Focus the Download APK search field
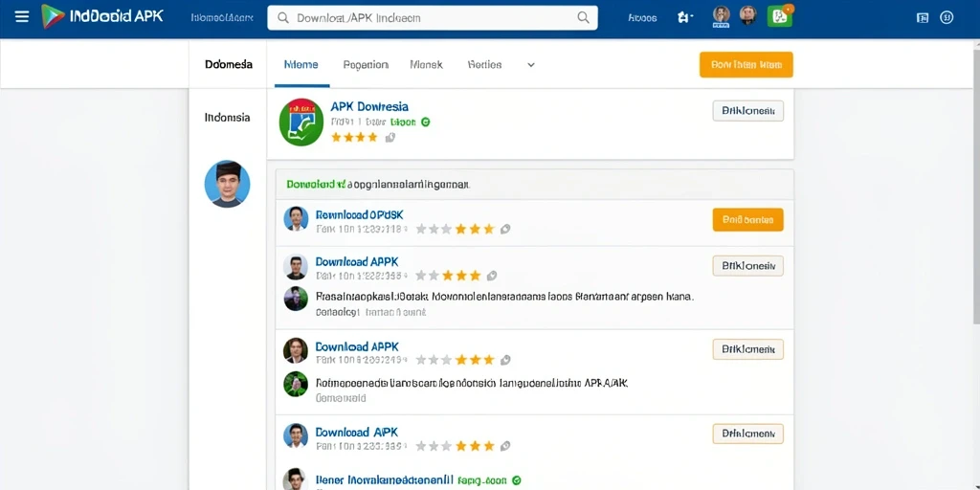Image resolution: width=980 pixels, height=490 pixels. [x=433, y=18]
